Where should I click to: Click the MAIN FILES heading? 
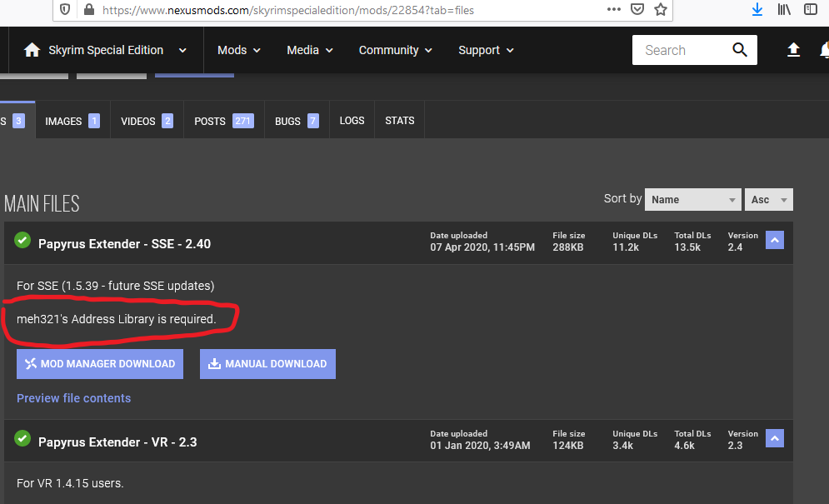coord(42,203)
